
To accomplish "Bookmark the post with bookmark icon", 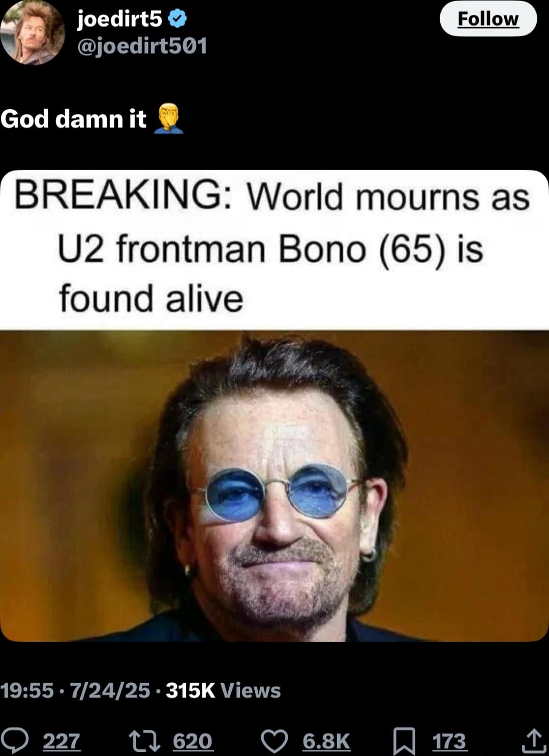I will click(x=405, y=741).
